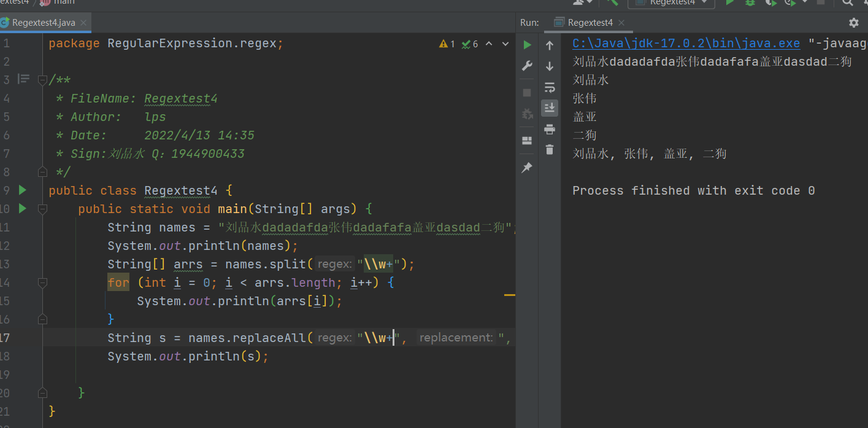The width and height of the screenshot is (868, 428).
Task: Close the Regextest4.java editor tab
Action: (x=83, y=23)
